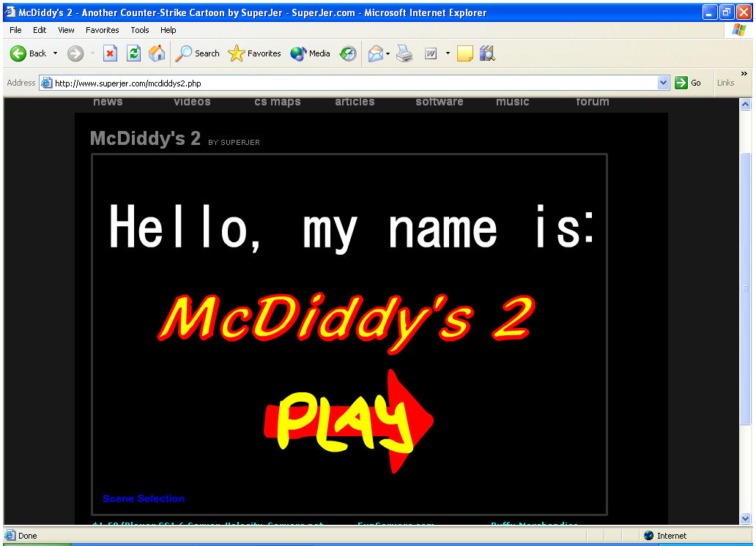
Task: Open the Address bar dropdown list
Action: [x=664, y=82]
